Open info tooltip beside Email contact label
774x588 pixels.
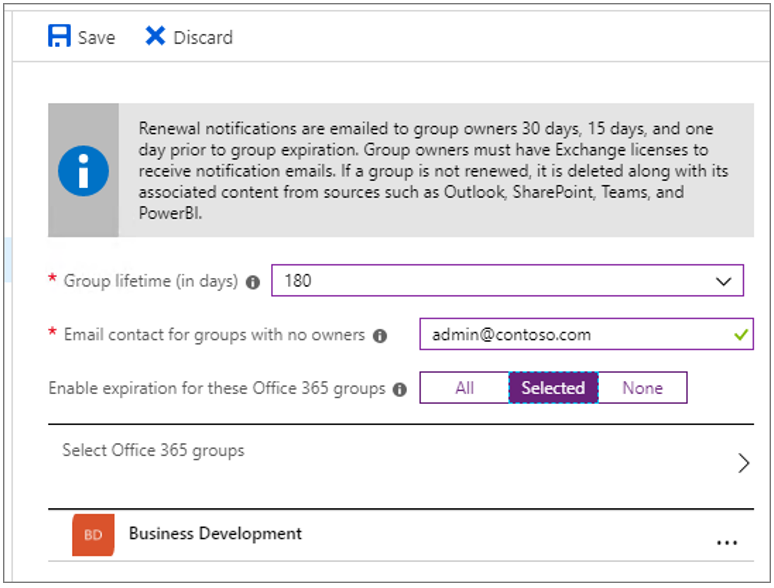(x=380, y=336)
